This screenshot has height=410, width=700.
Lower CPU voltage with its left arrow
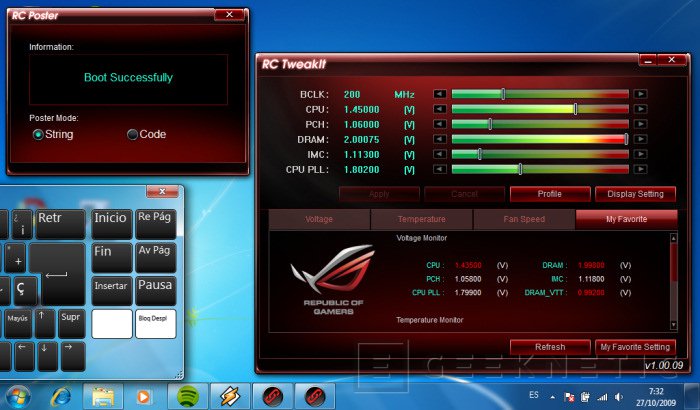440,109
